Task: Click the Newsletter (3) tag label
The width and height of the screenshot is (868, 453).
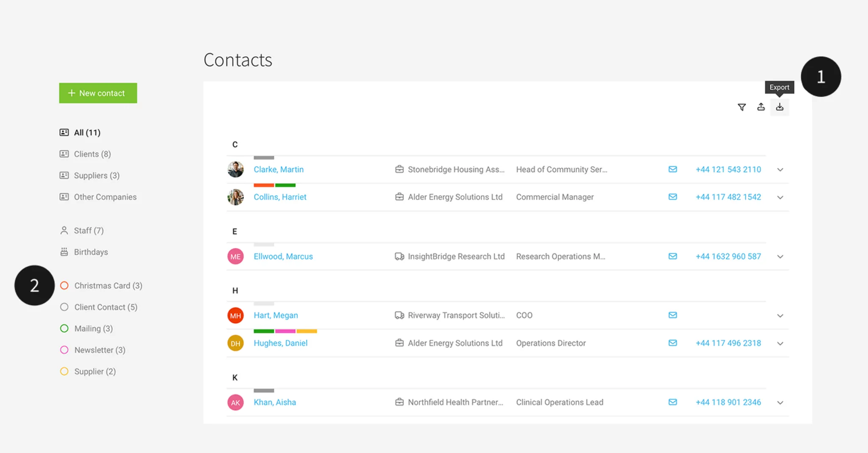Action: coord(100,350)
